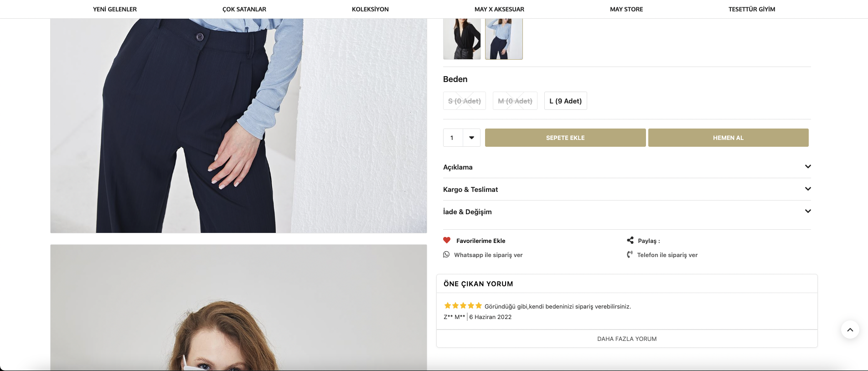Open the YENİ GELENLER menu
The width and height of the screenshot is (868, 371).
115,9
